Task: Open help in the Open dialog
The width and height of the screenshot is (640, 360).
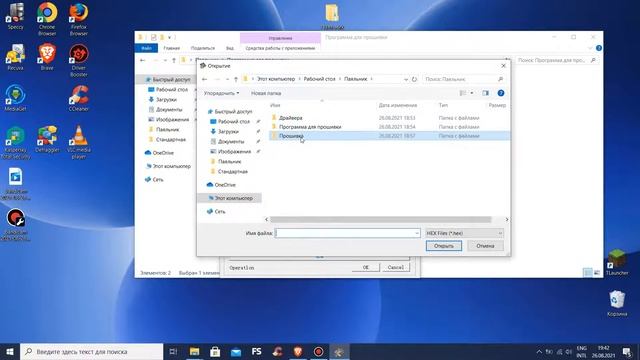Action: (501, 93)
